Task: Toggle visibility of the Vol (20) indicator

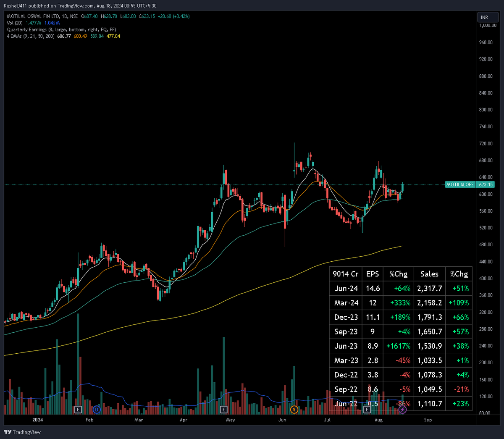Action: (x=14, y=23)
